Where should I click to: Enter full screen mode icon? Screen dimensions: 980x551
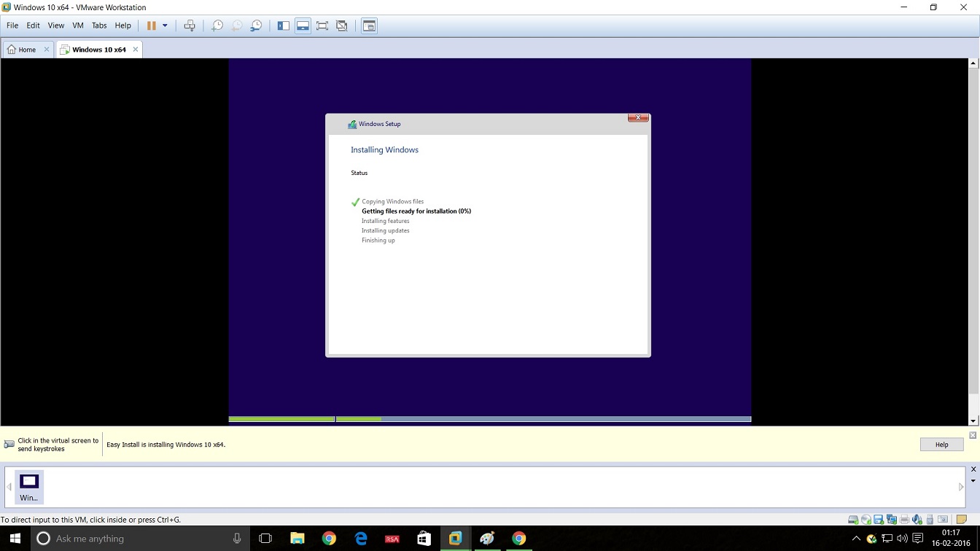[x=322, y=26]
